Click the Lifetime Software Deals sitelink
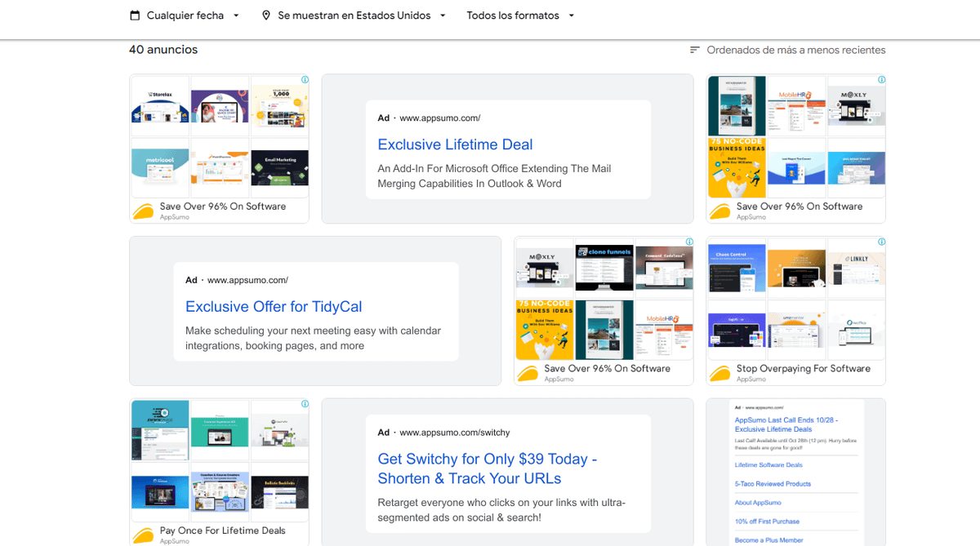This screenshot has height=546, width=980. tap(768, 464)
